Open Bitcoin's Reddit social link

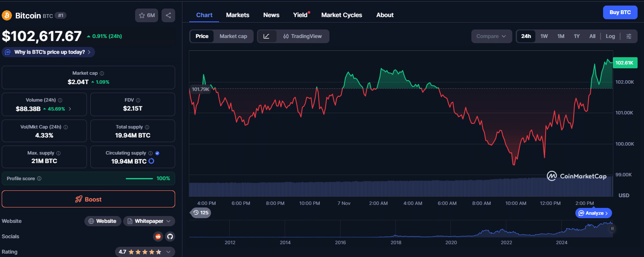[158, 237]
